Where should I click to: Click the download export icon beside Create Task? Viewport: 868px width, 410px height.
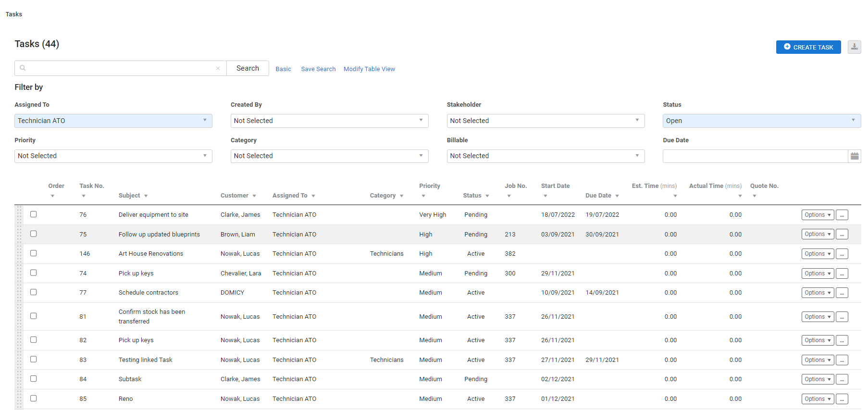point(854,47)
